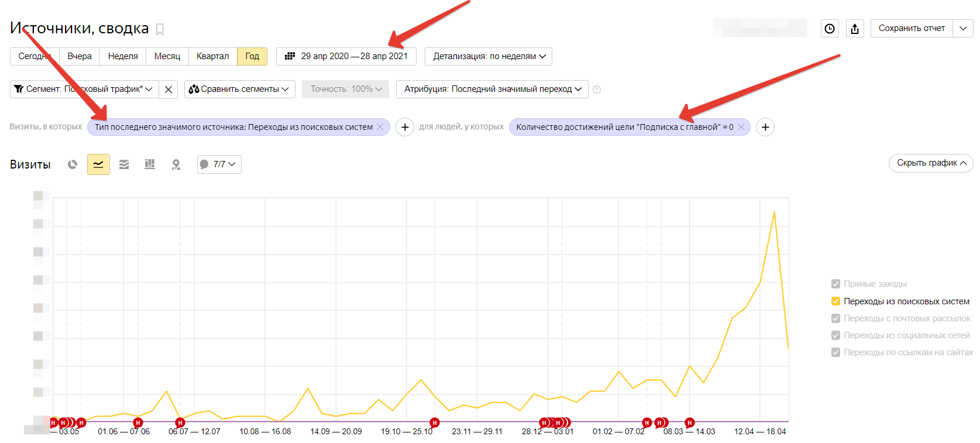980x443 pixels.
Task: Switch to pie chart view
Action: tap(73, 164)
